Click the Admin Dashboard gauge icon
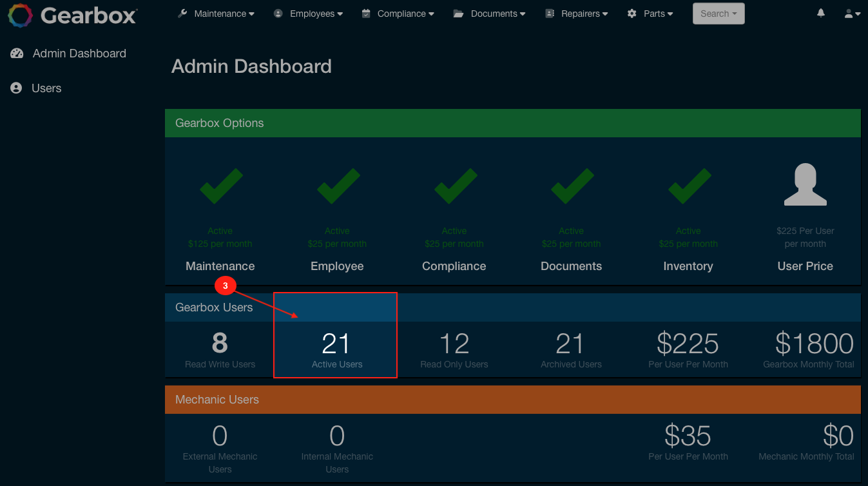The height and width of the screenshot is (486, 868). [17, 53]
